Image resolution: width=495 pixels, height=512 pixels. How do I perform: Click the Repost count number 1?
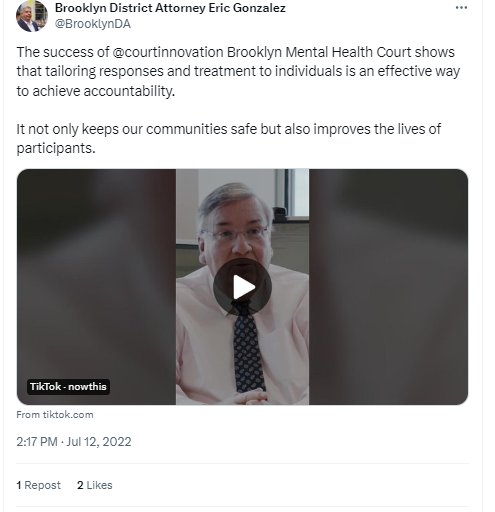19,485
